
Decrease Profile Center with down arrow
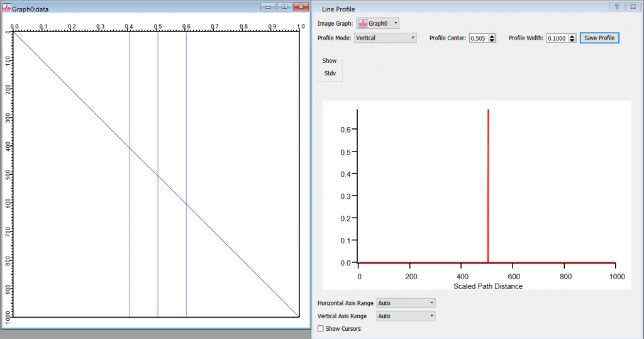pyautogui.click(x=492, y=40)
